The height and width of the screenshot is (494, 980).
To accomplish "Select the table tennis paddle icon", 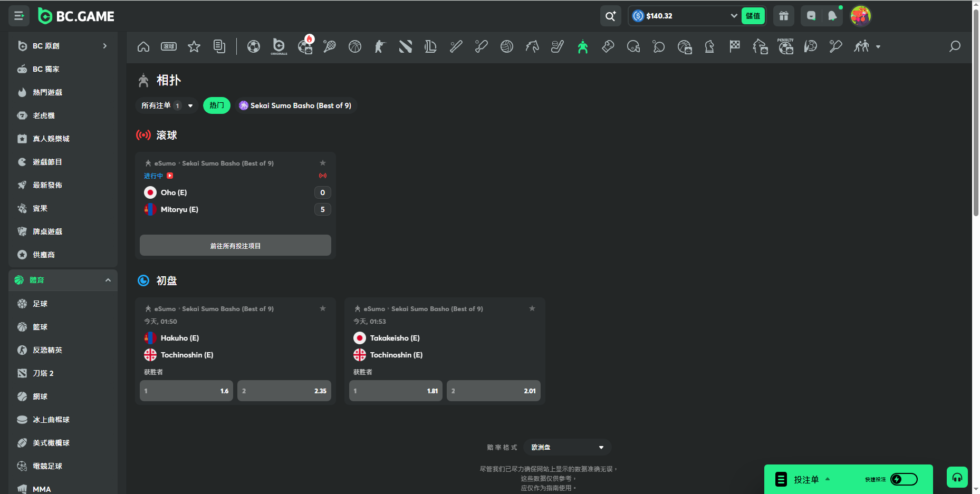I will pos(659,46).
